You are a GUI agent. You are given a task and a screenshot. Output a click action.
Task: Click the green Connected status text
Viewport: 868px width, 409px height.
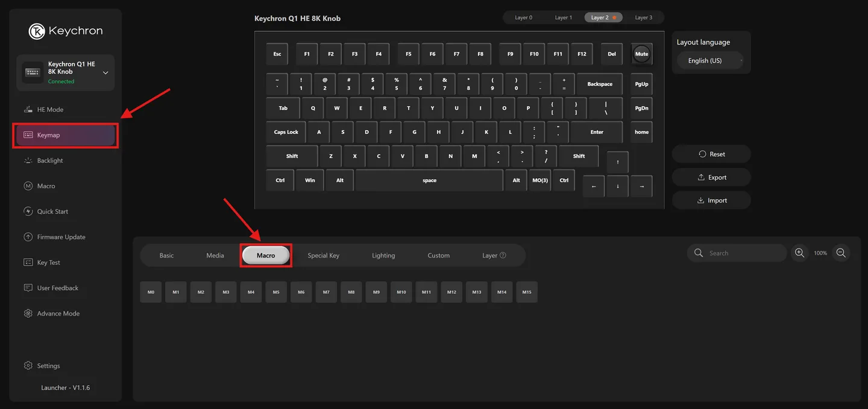(61, 81)
